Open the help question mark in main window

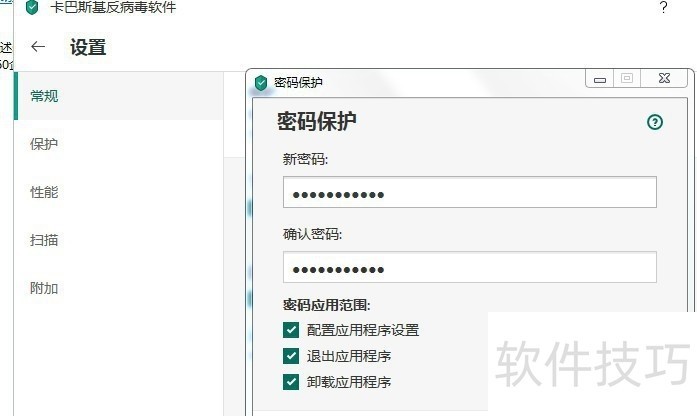click(x=663, y=7)
